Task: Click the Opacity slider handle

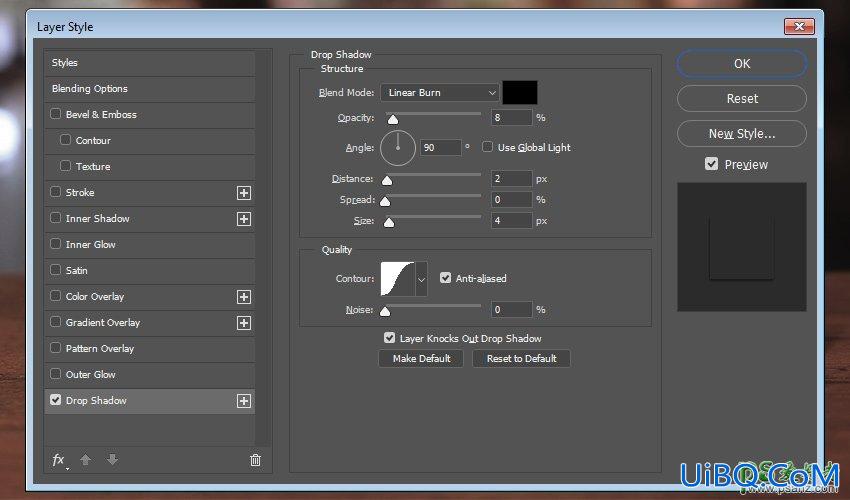Action: tap(392, 119)
